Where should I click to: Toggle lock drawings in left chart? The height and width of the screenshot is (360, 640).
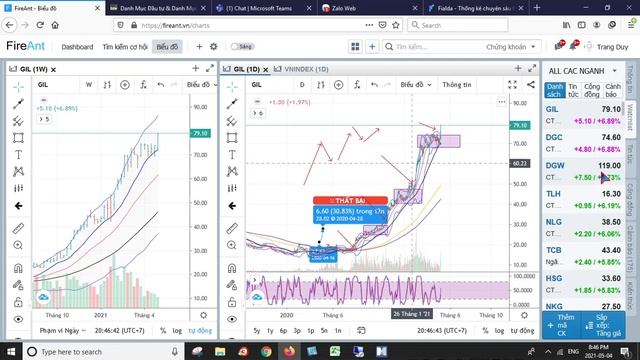pyautogui.click(x=18, y=302)
